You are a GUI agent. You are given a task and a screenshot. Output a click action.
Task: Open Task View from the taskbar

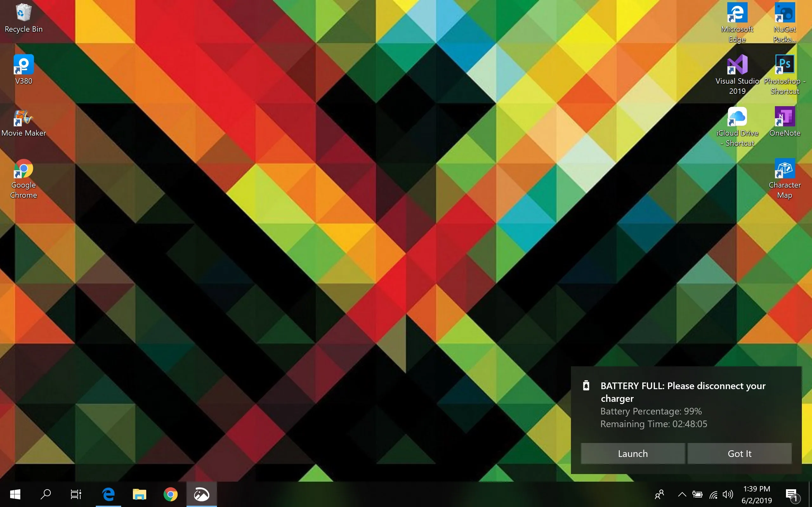point(76,494)
